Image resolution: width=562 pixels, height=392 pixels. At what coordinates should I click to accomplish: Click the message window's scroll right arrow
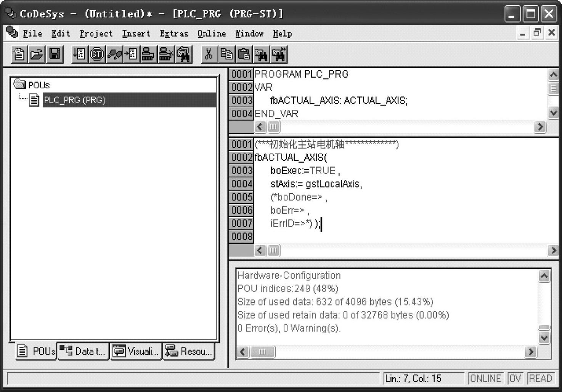pyautogui.click(x=530, y=352)
